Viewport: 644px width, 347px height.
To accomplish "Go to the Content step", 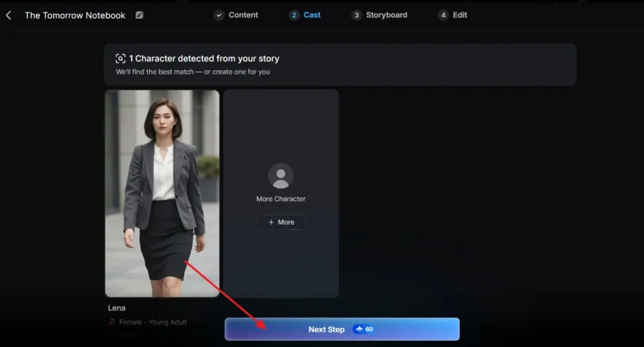I will click(243, 15).
